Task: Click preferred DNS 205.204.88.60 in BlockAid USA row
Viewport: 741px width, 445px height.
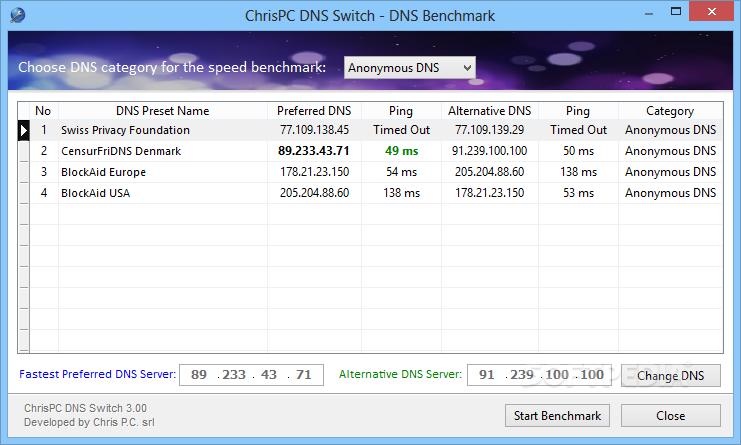Action: pyautogui.click(x=314, y=193)
